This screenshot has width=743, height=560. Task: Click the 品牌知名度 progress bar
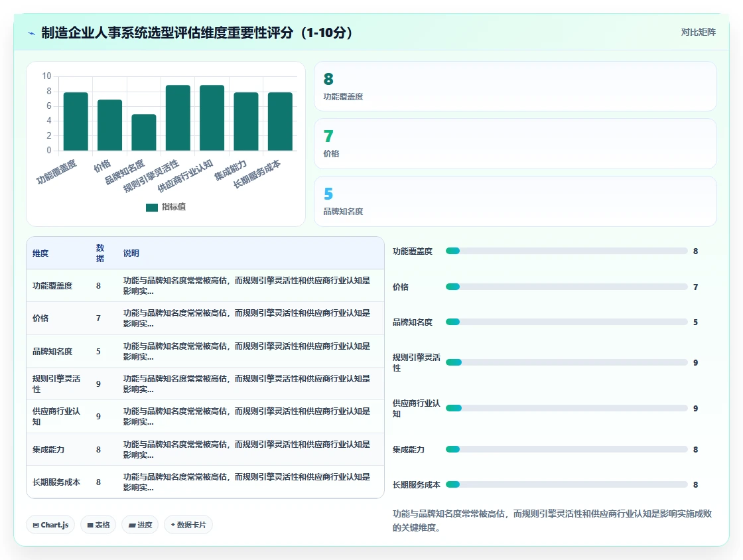pos(567,322)
